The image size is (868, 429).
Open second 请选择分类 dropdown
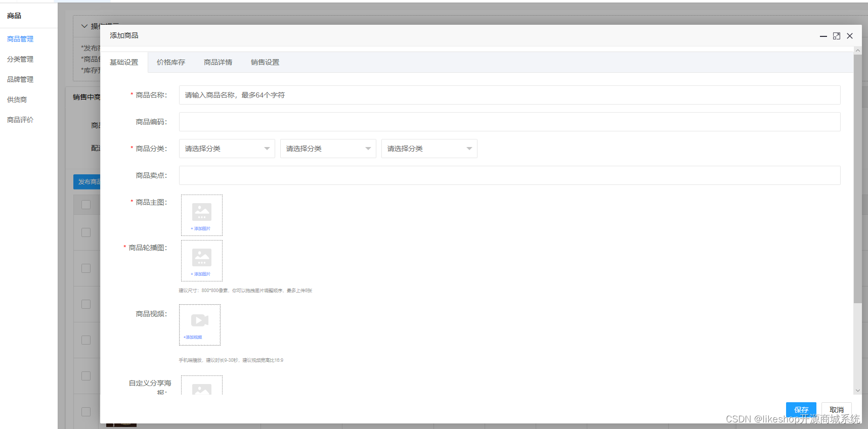328,149
